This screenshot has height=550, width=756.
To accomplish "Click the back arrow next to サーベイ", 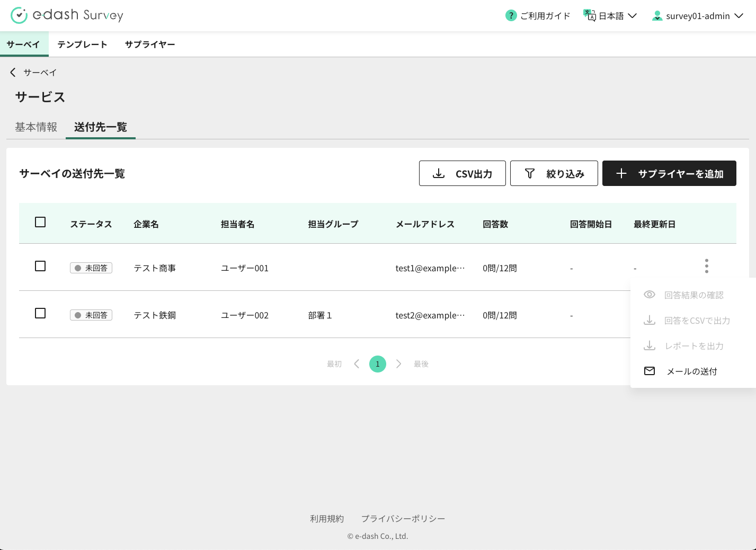I will pos(13,73).
